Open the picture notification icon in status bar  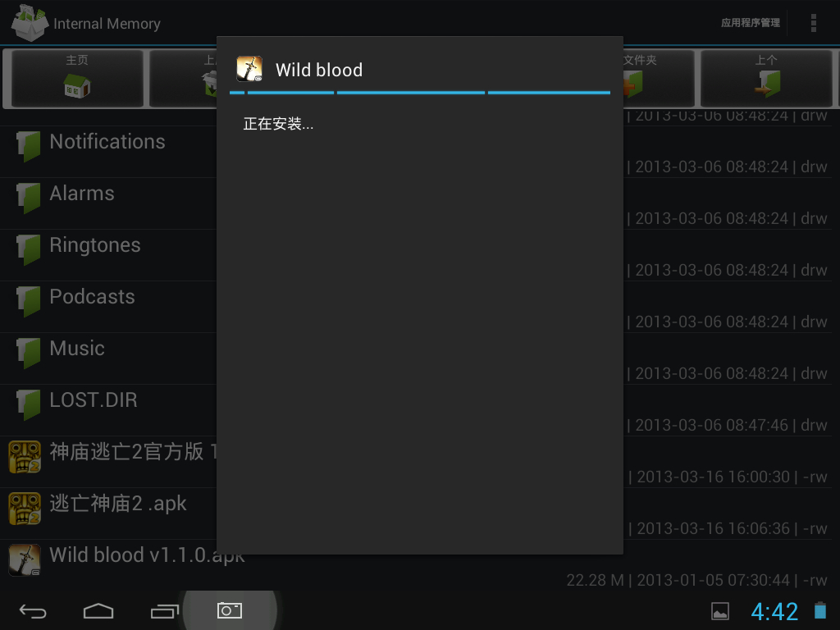[720, 611]
